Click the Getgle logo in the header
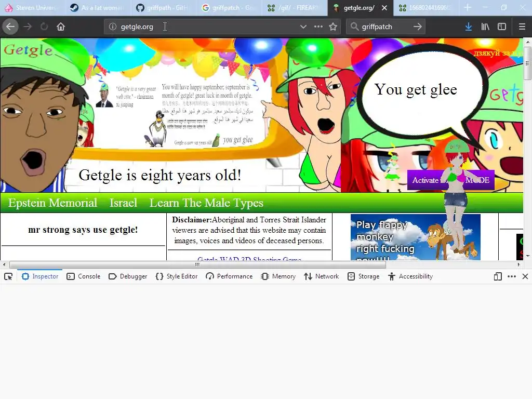The image size is (532, 399). coord(29,50)
